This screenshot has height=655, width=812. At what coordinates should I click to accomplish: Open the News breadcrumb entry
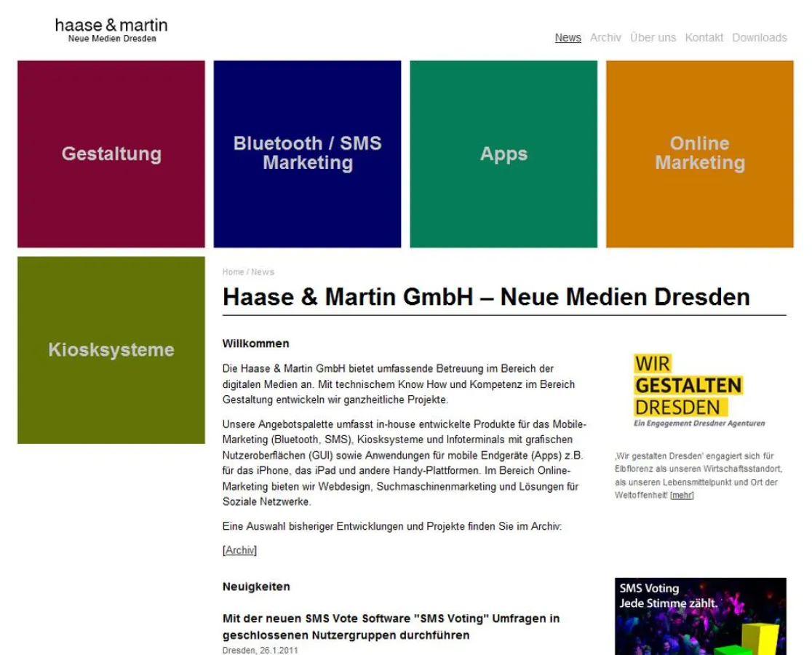(x=263, y=271)
